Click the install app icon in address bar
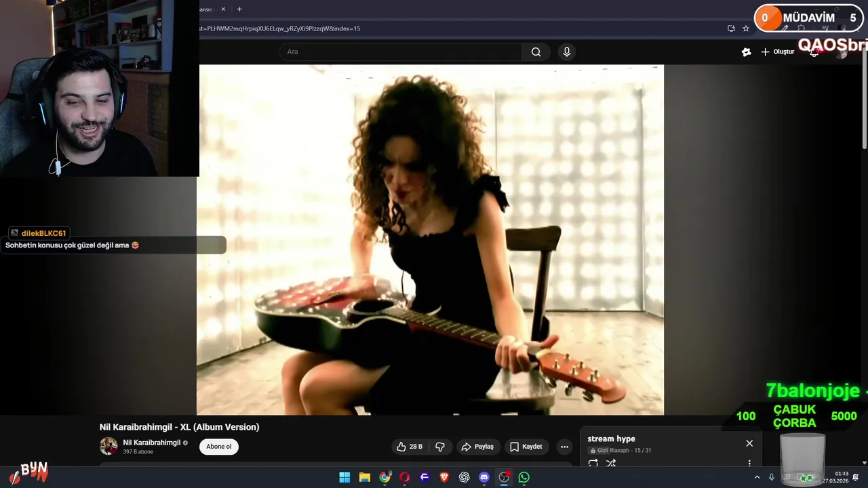 (731, 28)
